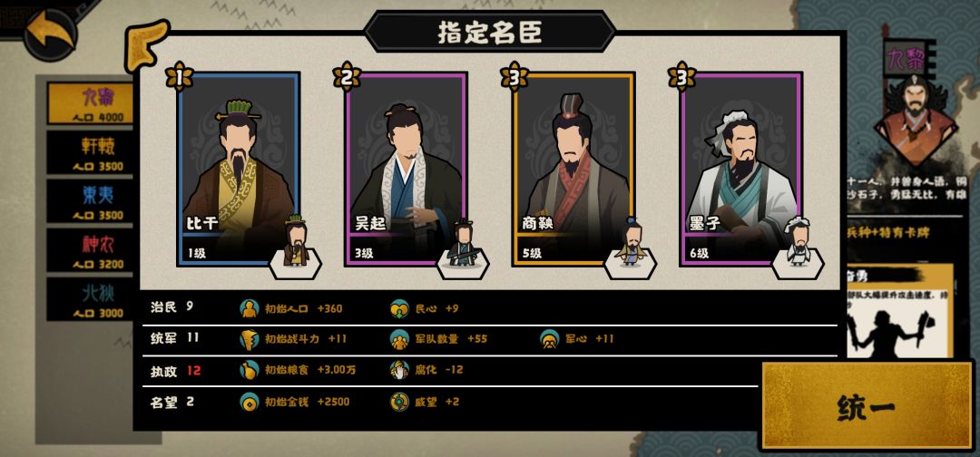Click the 初始粮食 grain gourd icon

[x=250, y=370]
